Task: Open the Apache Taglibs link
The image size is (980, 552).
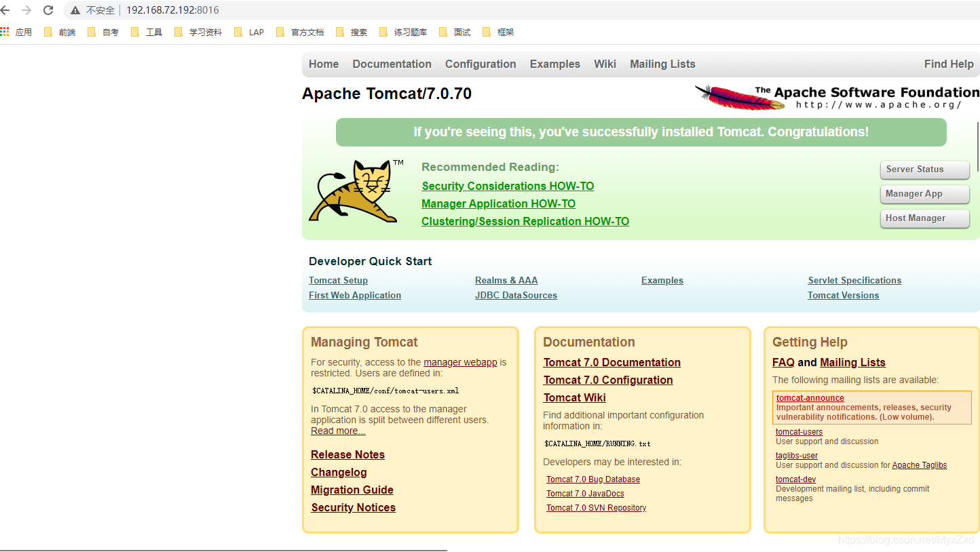Action: (x=919, y=465)
